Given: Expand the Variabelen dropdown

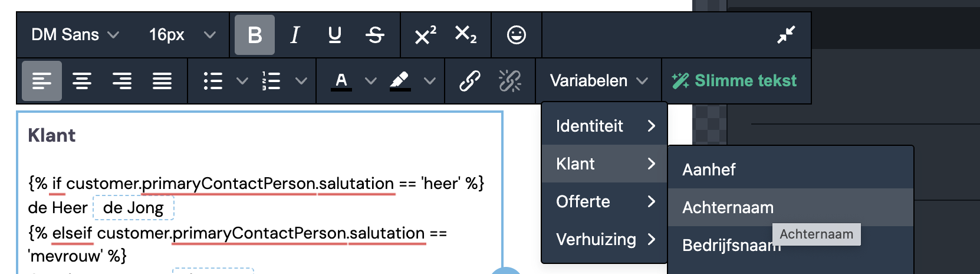Looking at the screenshot, I should 599,81.
